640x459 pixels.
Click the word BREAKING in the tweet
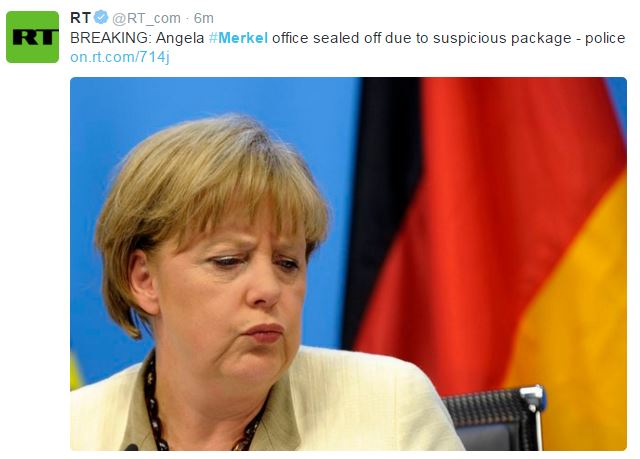[111, 38]
